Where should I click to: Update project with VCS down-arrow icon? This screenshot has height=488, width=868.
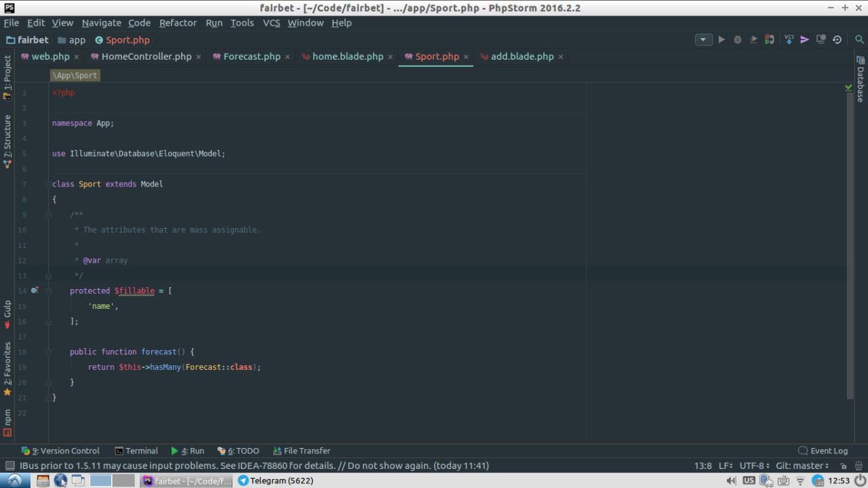[789, 40]
